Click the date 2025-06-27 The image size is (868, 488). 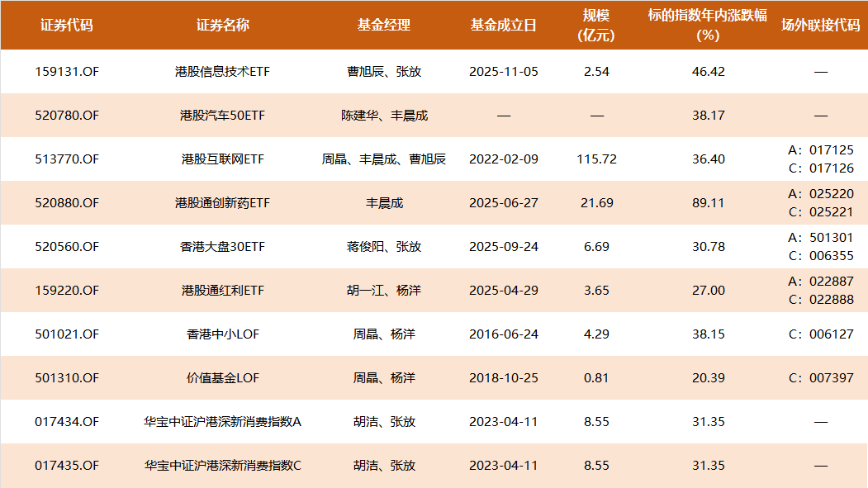point(504,203)
